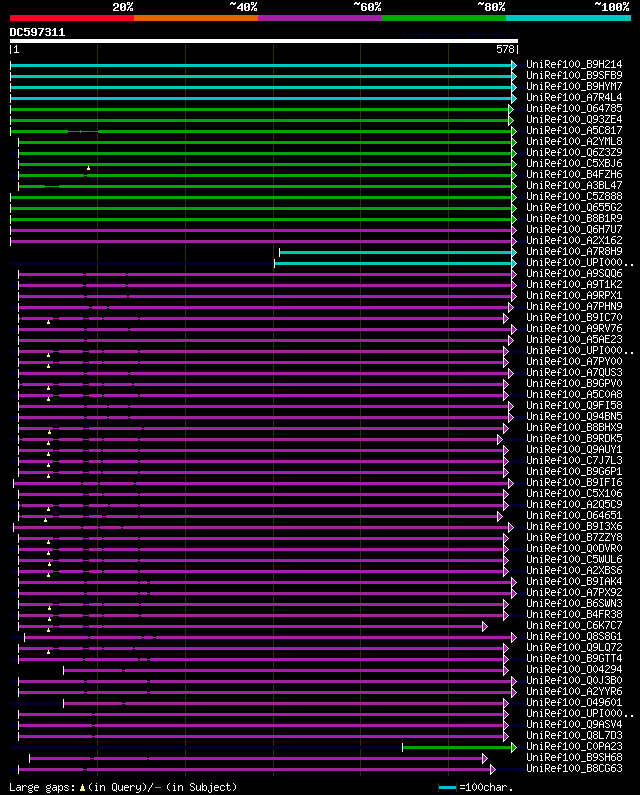Click the green arrowhead of C0PA23 bar
640x795 pixels.
[x=514, y=747]
